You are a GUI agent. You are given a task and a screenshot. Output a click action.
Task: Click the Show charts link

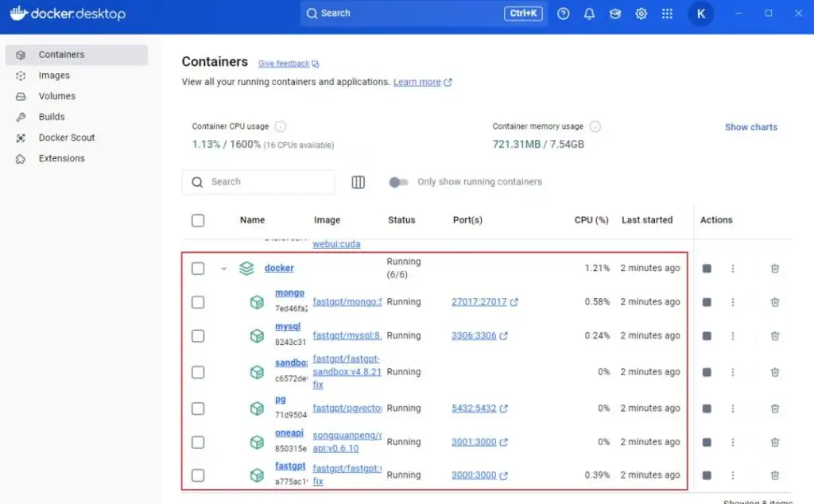[750, 126]
